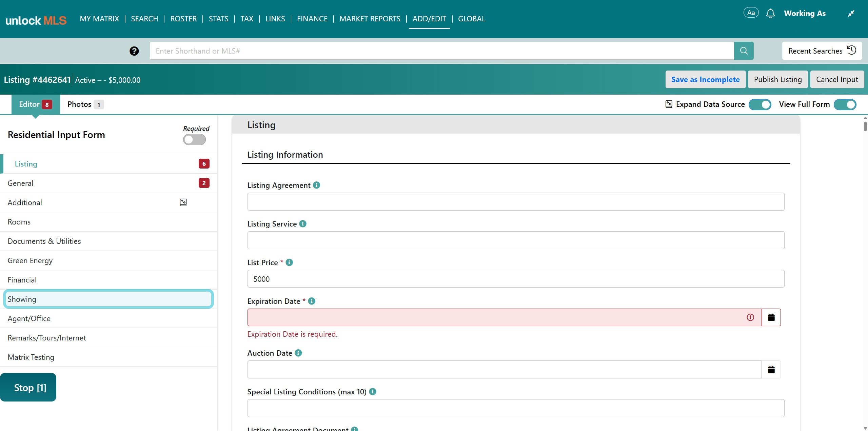Open the ROSTER menu

183,19
